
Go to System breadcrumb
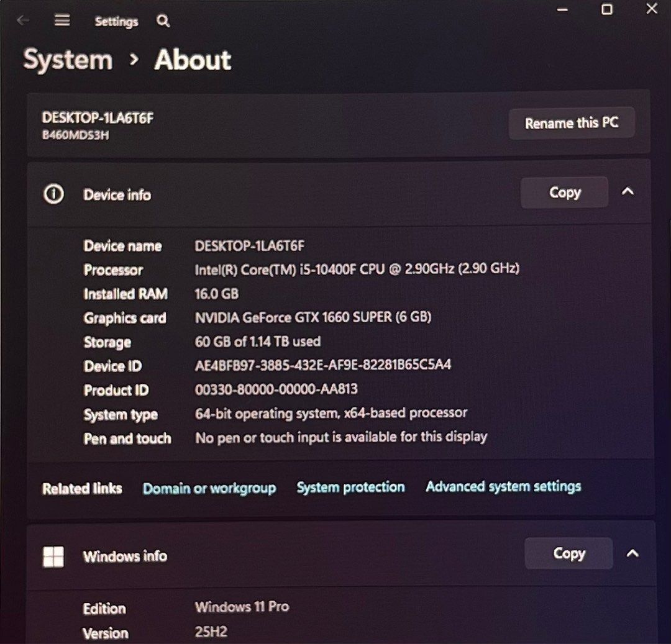coord(68,59)
